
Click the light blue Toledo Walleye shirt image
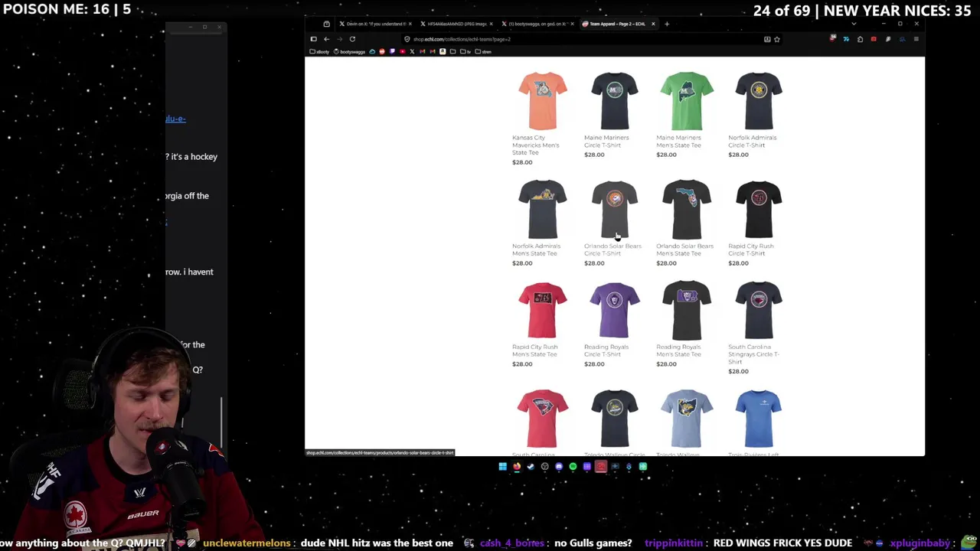tap(687, 419)
